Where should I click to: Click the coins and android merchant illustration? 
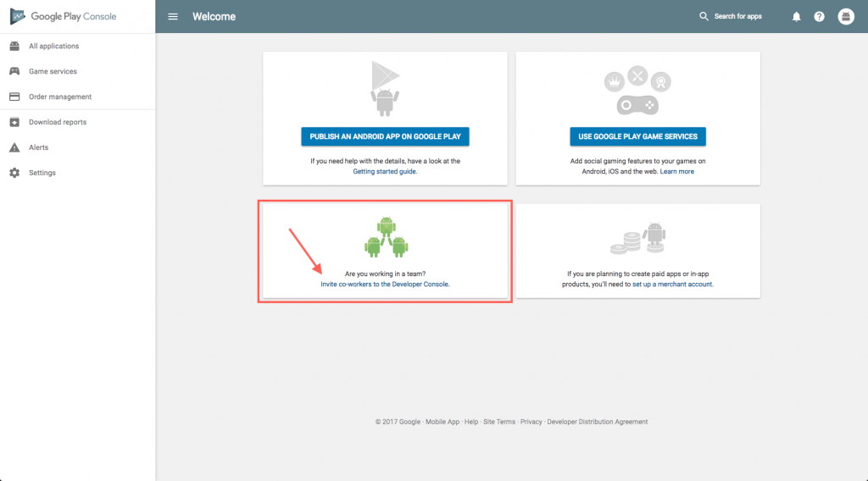point(637,238)
